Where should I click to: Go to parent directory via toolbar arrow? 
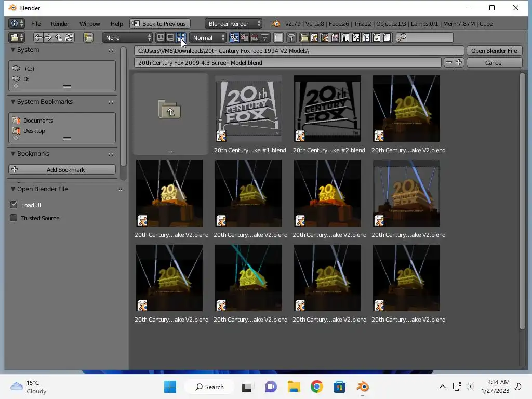point(59,37)
